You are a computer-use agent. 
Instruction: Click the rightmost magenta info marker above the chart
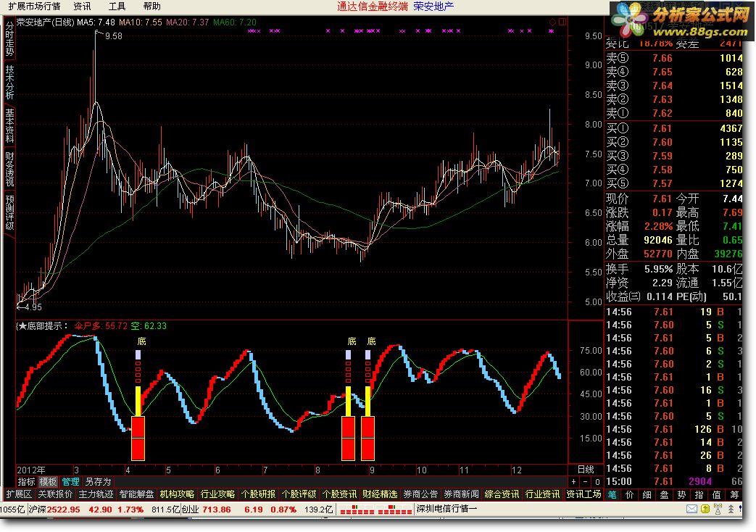pos(551,31)
